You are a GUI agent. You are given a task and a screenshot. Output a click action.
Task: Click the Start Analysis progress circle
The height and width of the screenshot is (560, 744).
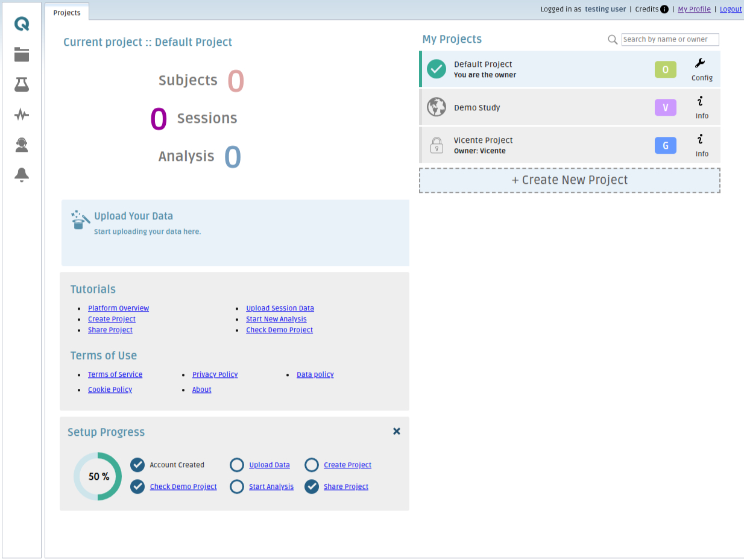(237, 486)
